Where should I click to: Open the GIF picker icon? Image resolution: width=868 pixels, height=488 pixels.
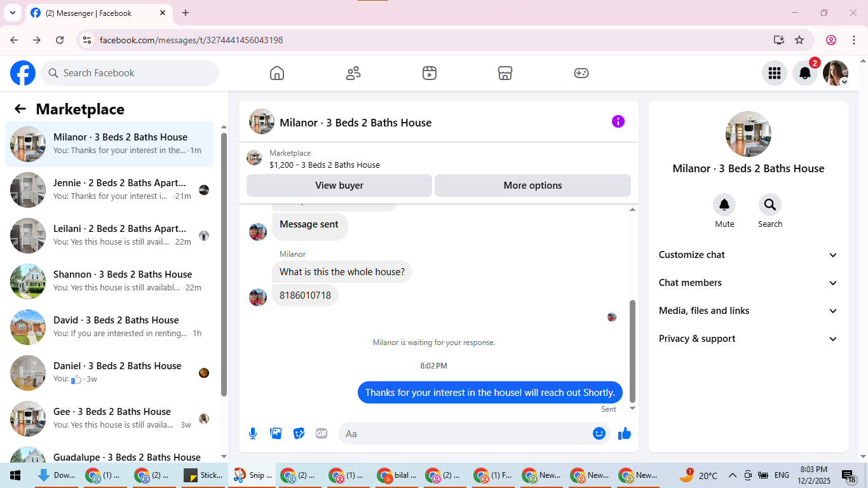pyautogui.click(x=322, y=433)
